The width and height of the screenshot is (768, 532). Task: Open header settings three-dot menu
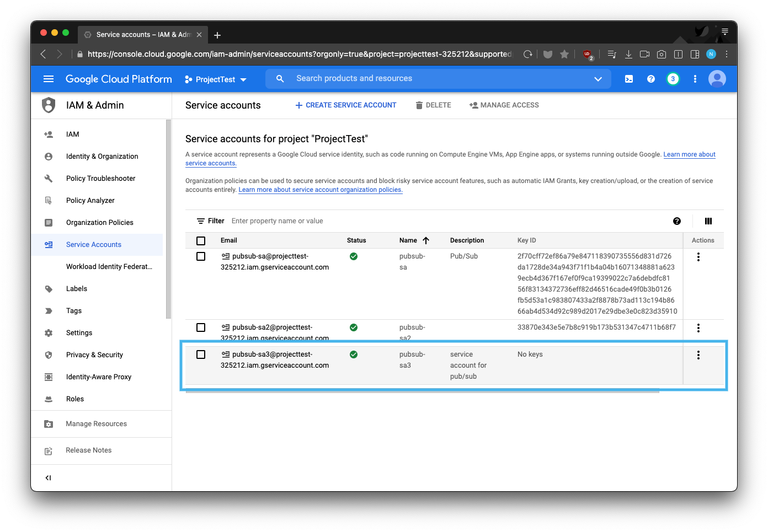pos(695,79)
